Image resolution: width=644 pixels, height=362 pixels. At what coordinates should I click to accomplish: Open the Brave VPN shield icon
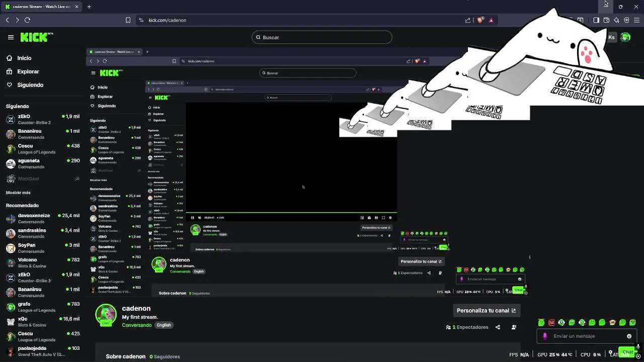point(626,20)
